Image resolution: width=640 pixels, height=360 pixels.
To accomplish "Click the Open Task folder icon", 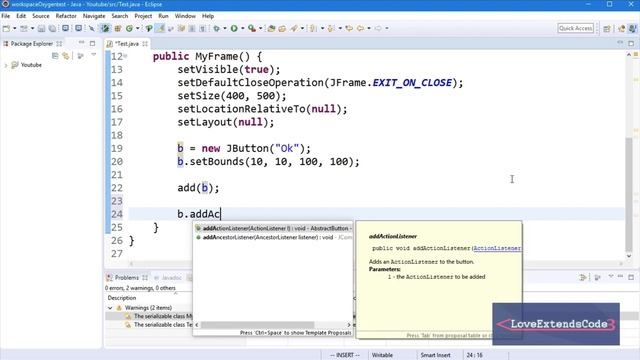I will (x=282, y=28).
